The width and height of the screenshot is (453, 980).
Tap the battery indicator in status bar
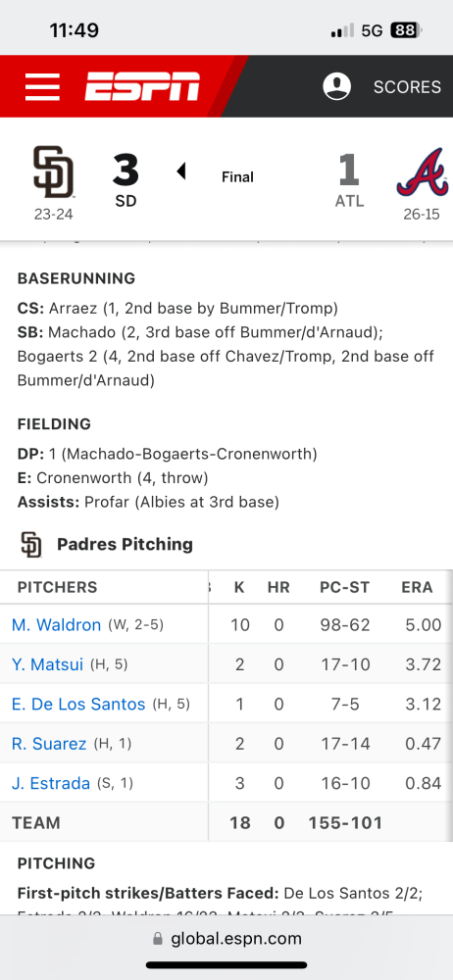(x=406, y=30)
